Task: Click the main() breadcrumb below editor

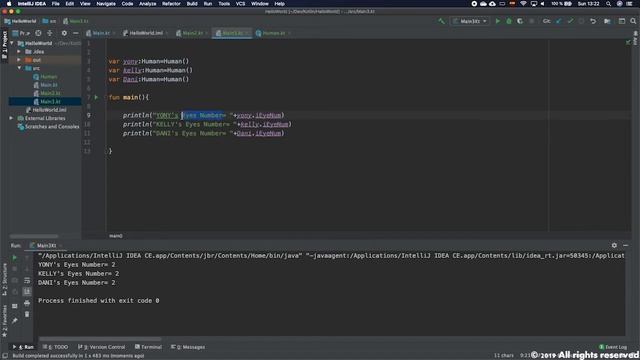Action: [116, 236]
